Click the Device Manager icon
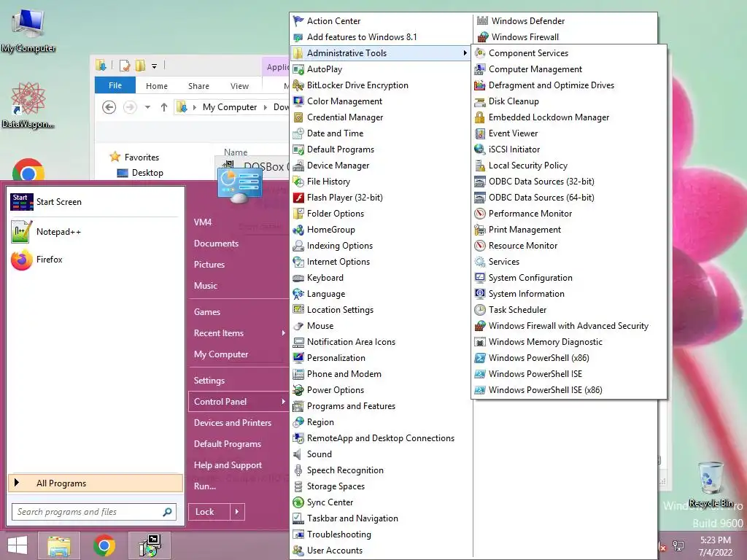Viewport: 747px width, 560px height. (298, 166)
